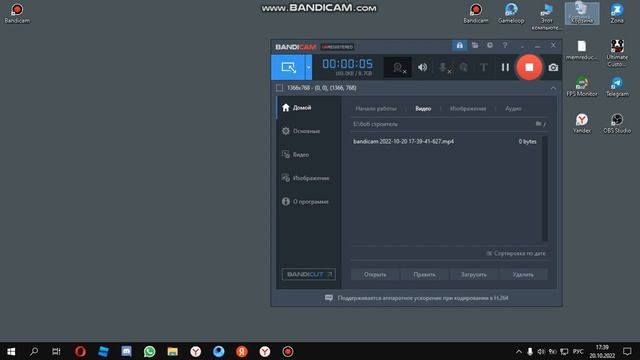The width and height of the screenshot is (640, 360).
Task: Open the notification center icon
Action: [x=627, y=351]
